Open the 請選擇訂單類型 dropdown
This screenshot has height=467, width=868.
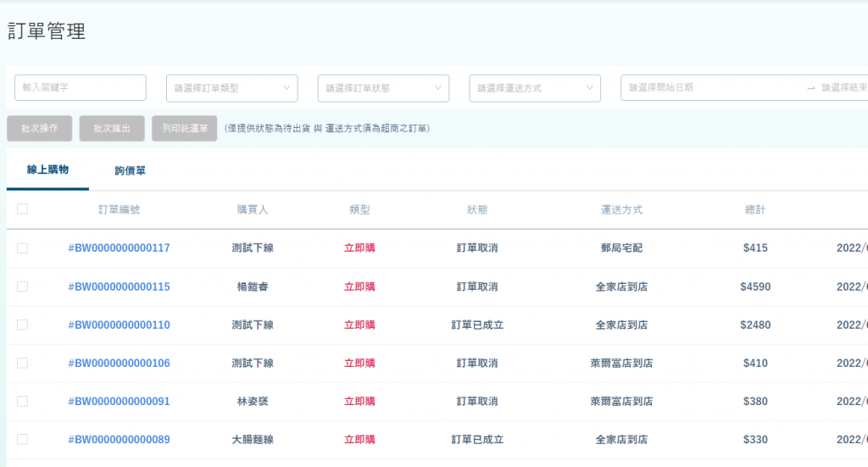(x=232, y=88)
